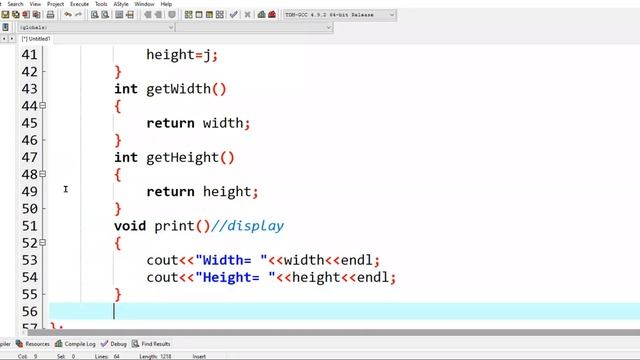Click the Profile Analysis chart icon
This screenshot has height=360, width=640.
point(261,15)
